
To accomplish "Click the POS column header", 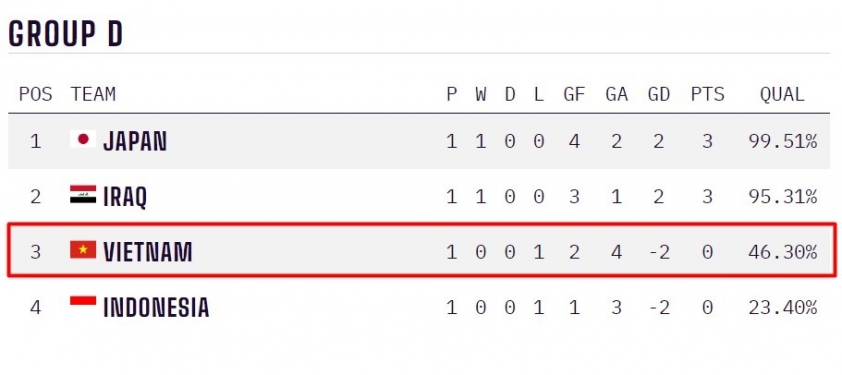I will (x=35, y=95).
